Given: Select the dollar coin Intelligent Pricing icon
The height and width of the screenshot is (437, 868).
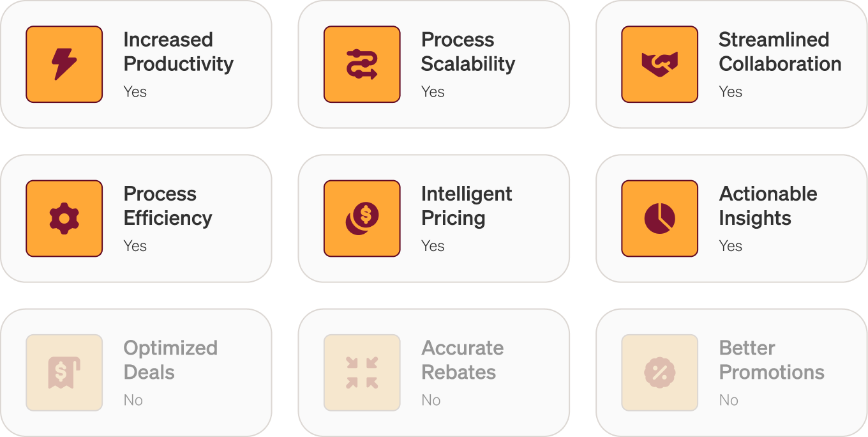Looking at the screenshot, I should (x=361, y=218).
